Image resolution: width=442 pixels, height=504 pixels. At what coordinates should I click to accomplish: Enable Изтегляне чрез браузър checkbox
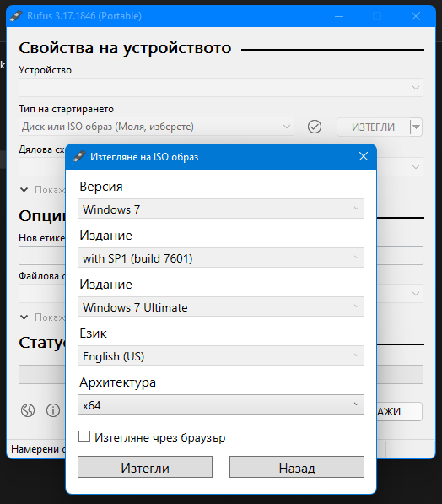[x=84, y=436]
